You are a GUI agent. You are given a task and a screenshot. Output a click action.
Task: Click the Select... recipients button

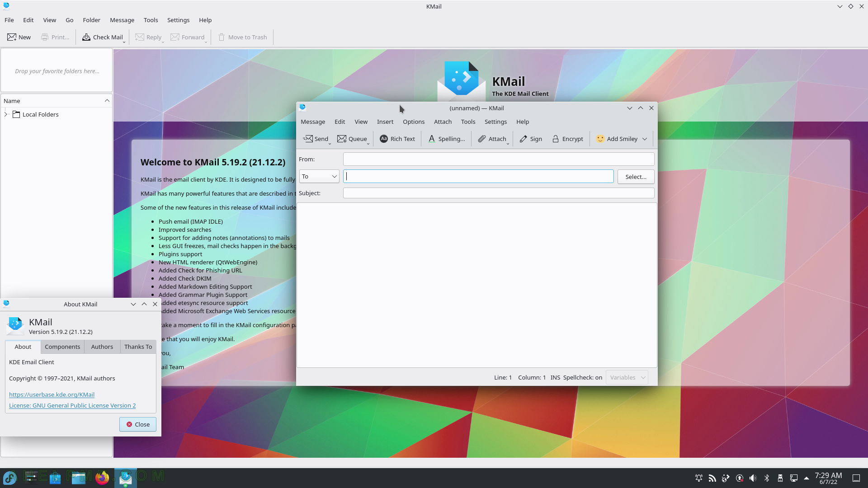click(636, 177)
